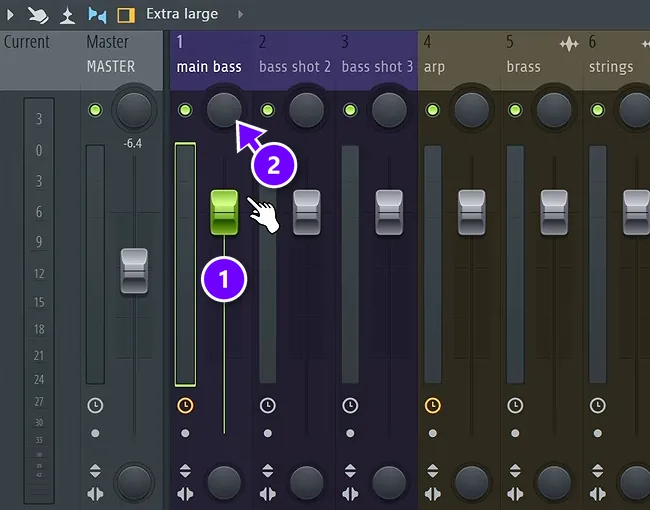The width and height of the screenshot is (650, 510).
Task: Select the bass shot 2 track label
Action: [295, 67]
